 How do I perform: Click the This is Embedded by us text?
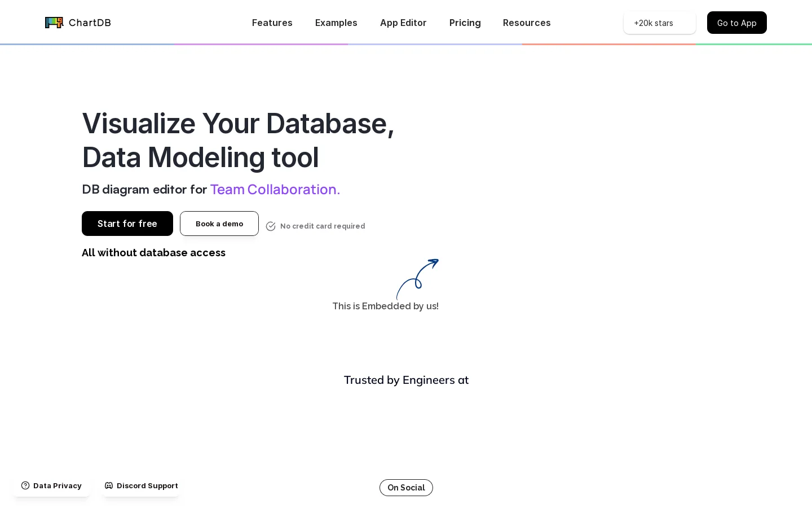click(385, 306)
